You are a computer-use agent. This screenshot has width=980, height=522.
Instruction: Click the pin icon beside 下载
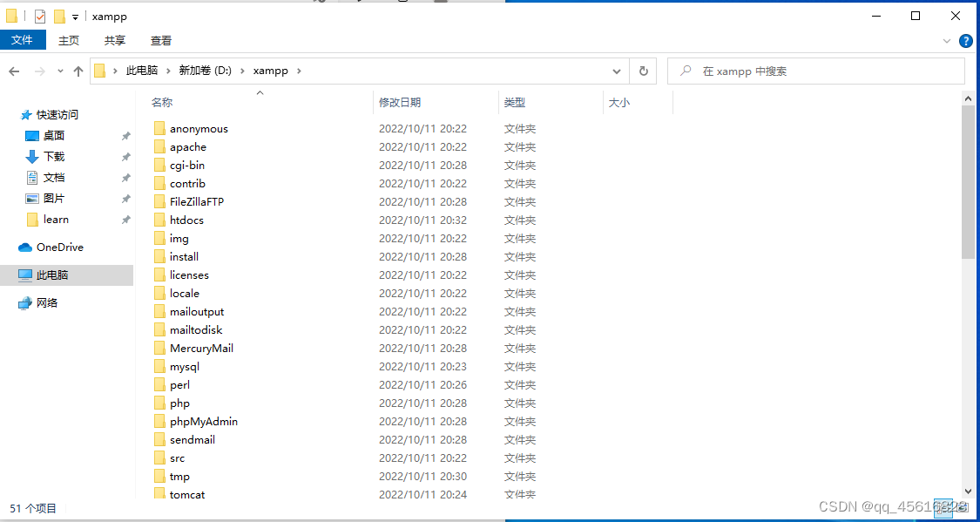point(125,156)
